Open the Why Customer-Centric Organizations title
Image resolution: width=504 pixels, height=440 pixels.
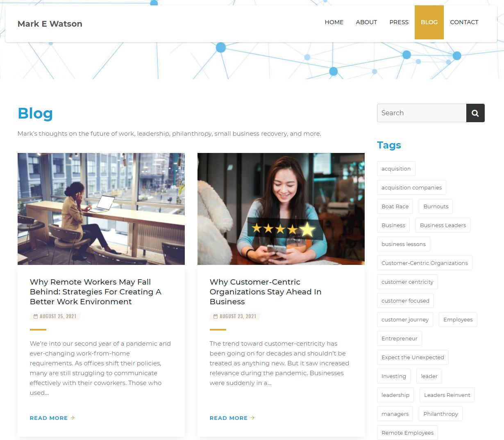click(x=265, y=292)
